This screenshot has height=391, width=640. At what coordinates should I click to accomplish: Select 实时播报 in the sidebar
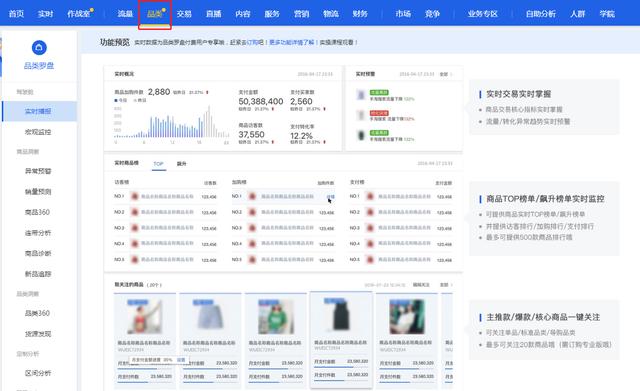click(39, 111)
